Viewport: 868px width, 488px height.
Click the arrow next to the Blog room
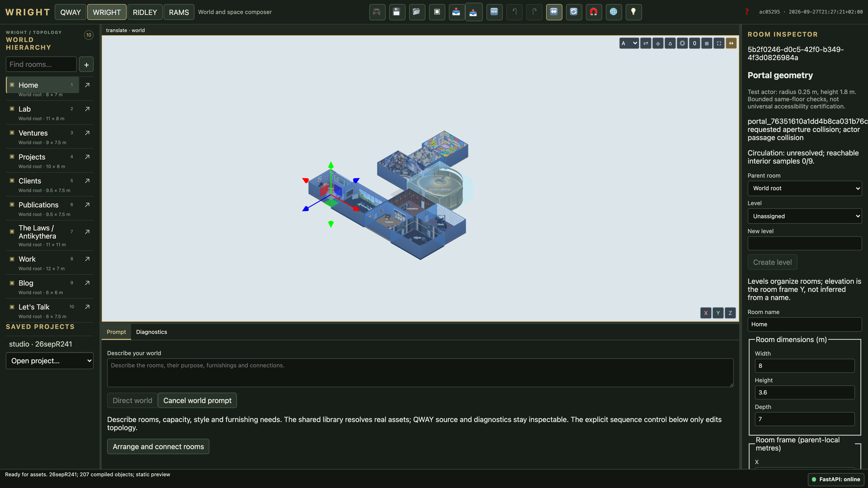tap(87, 283)
